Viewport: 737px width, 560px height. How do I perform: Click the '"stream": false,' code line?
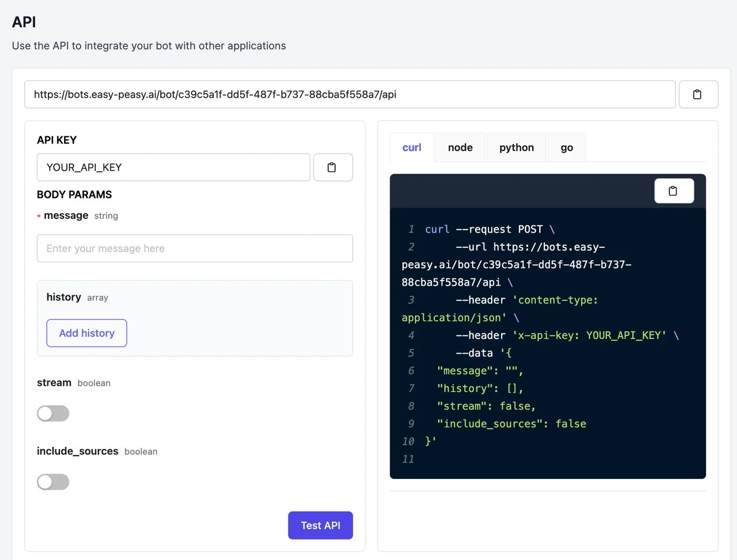click(x=486, y=406)
